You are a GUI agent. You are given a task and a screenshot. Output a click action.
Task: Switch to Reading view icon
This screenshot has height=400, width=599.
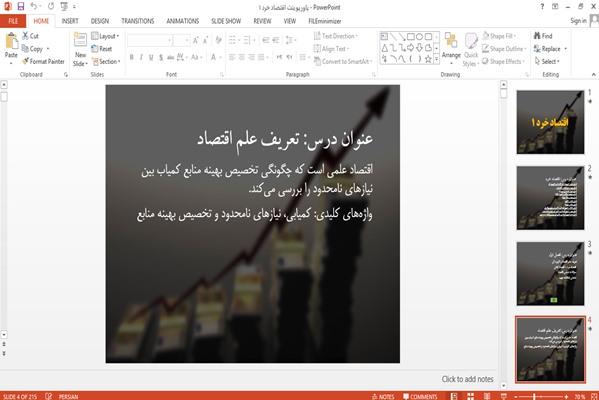coord(487,396)
